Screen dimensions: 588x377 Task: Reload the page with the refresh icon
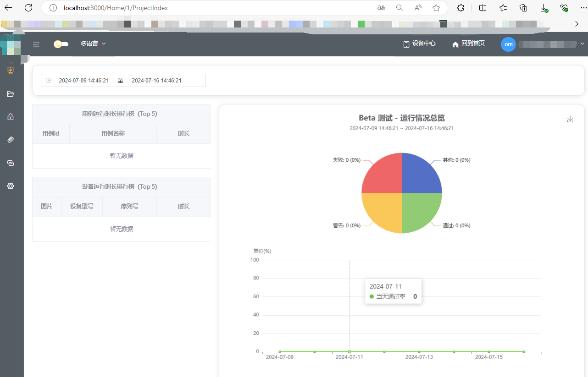coord(28,8)
